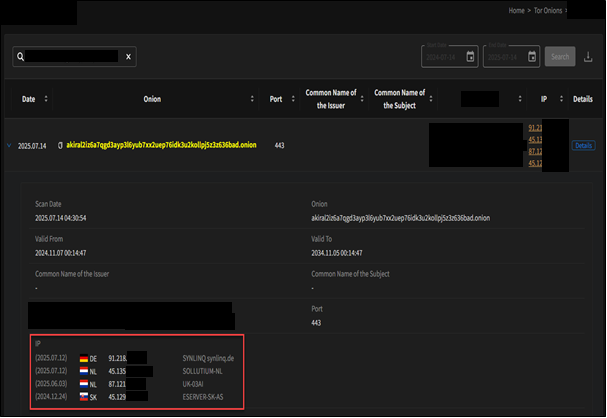This screenshot has height=418, width=607.
Task: Go to Home in breadcrumb
Action: point(517,10)
